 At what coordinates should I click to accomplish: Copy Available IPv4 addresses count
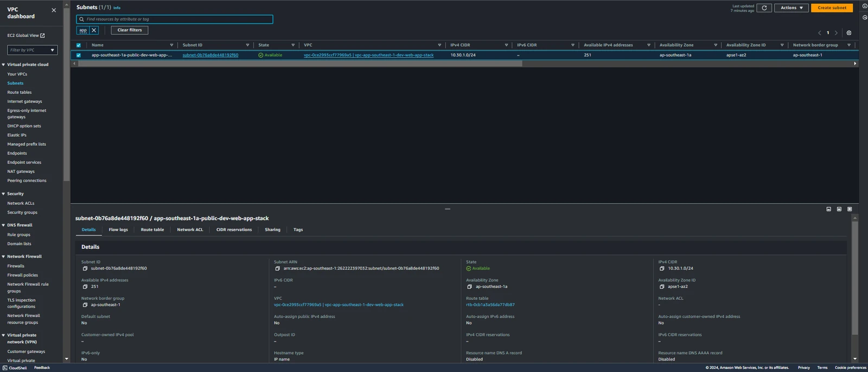coord(85,287)
